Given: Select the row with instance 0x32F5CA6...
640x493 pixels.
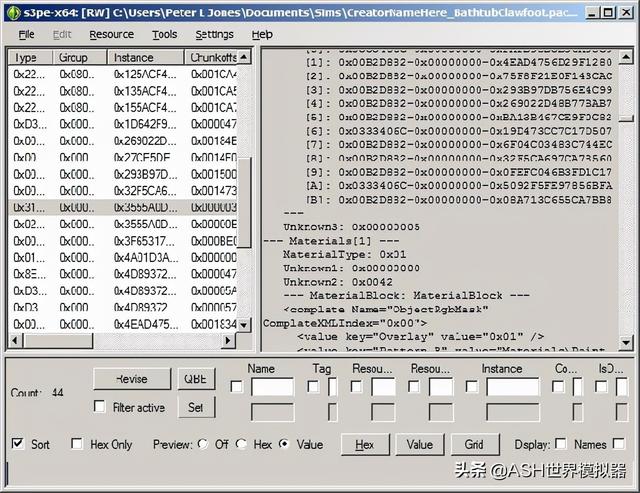Looking at the screenshot, I should tap(122, 191).
